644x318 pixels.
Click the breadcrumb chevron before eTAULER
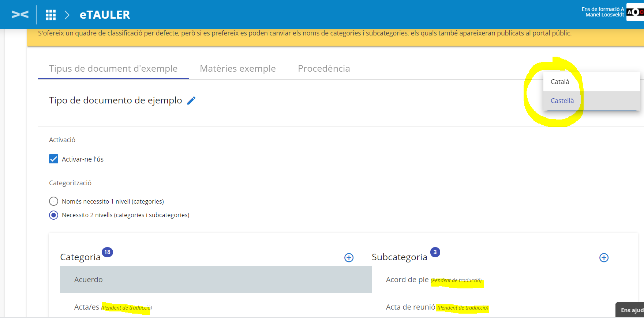point(67,15)
